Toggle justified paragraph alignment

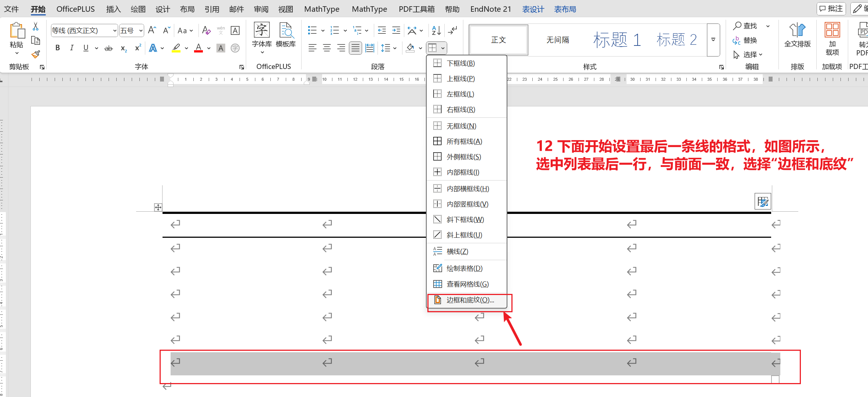355,48
